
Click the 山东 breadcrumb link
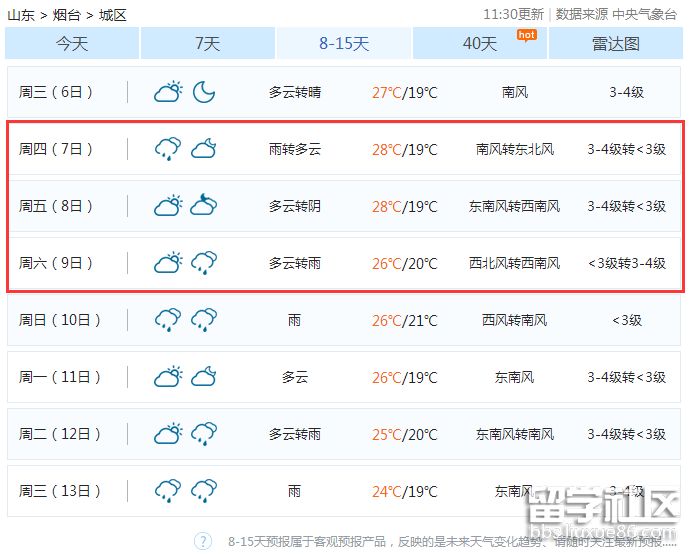pos(21,15)
